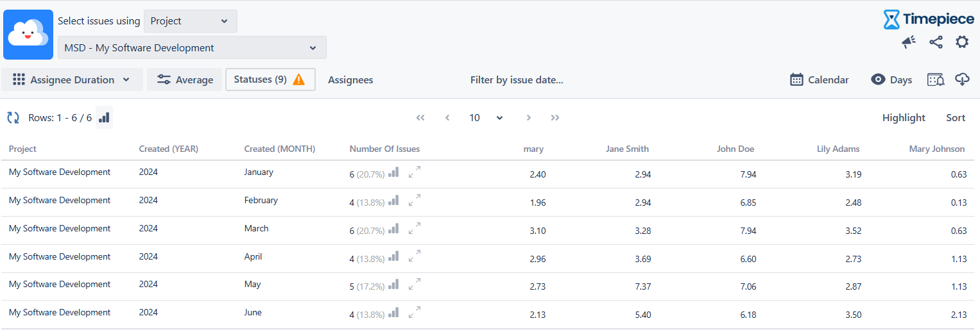Click the Number Of Issues column header
Image resolution: width=980 pixels, height=332 pixels.
pos(384,149)
